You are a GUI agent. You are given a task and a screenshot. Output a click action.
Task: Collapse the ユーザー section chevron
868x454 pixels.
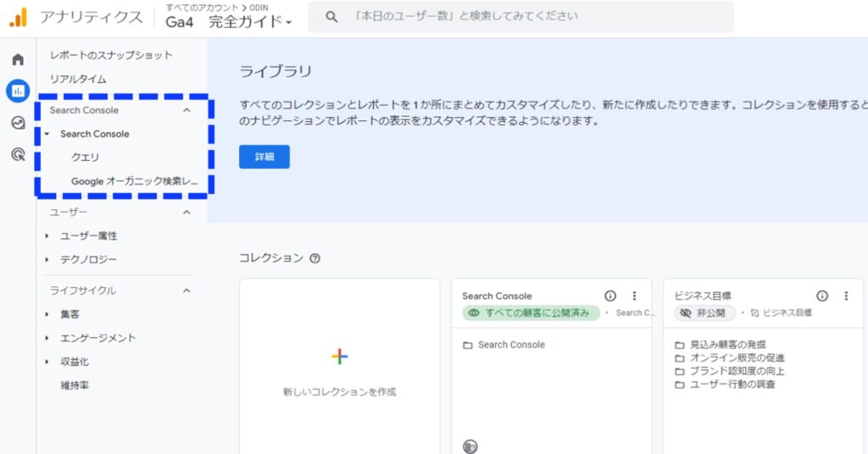pyautogui.click(x=186, y=213)
